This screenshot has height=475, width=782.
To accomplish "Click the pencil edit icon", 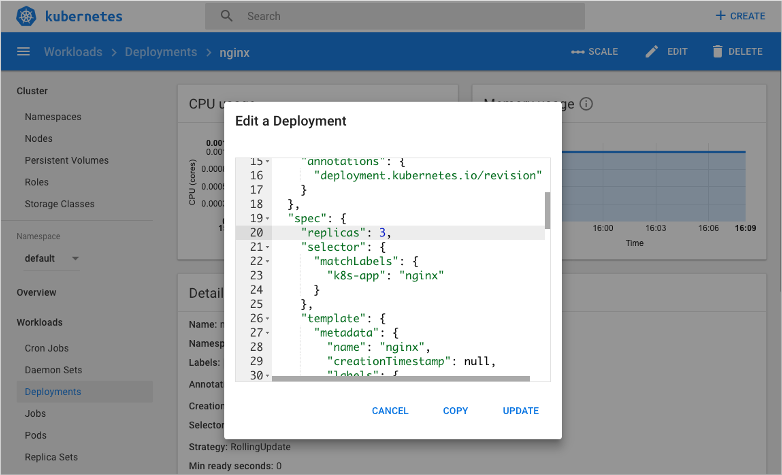I will click(651, 51).
